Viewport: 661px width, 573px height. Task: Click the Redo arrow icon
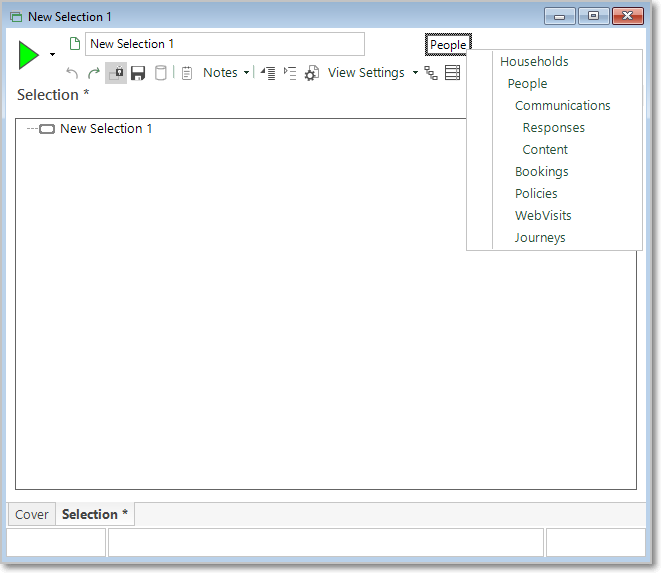tap(94, 73)
